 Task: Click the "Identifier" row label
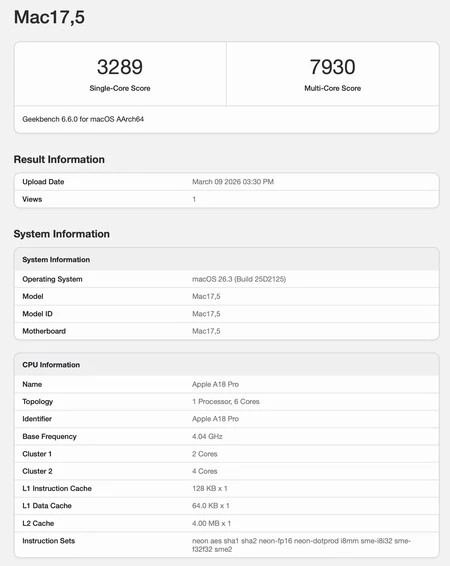pos(37,419)
